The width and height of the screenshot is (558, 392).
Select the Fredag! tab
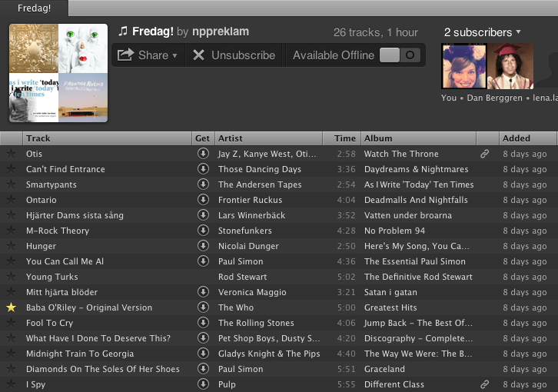[34, 8]
